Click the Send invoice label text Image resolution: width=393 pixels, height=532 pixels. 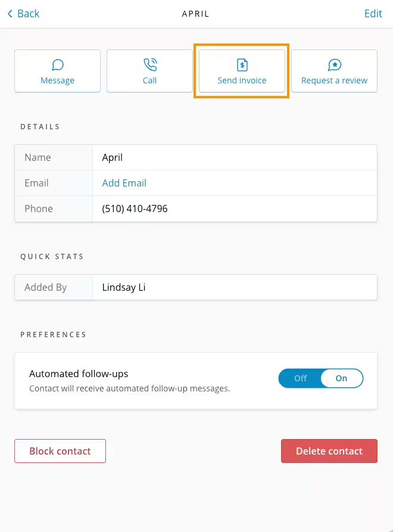pos(242,81)
